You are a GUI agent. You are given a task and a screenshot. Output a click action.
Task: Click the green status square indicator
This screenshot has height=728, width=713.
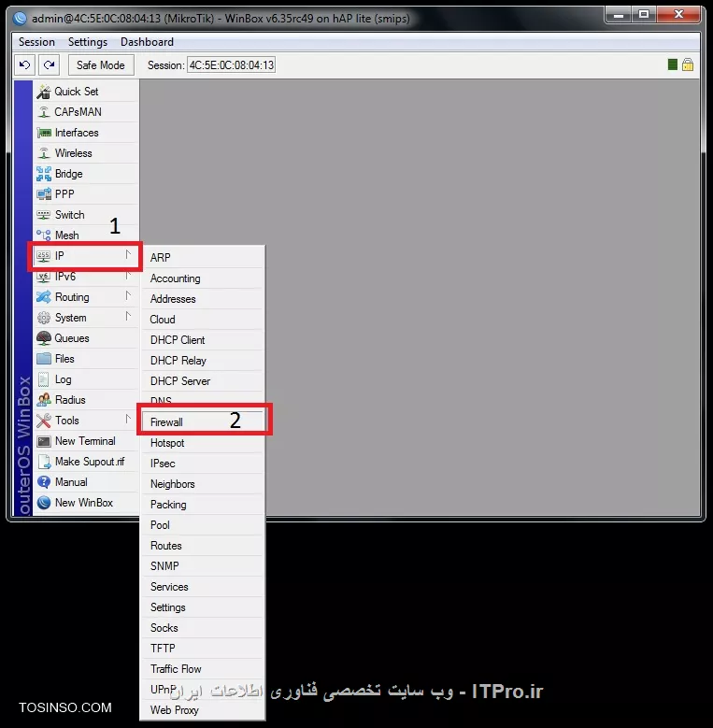[x=672, y=64]
